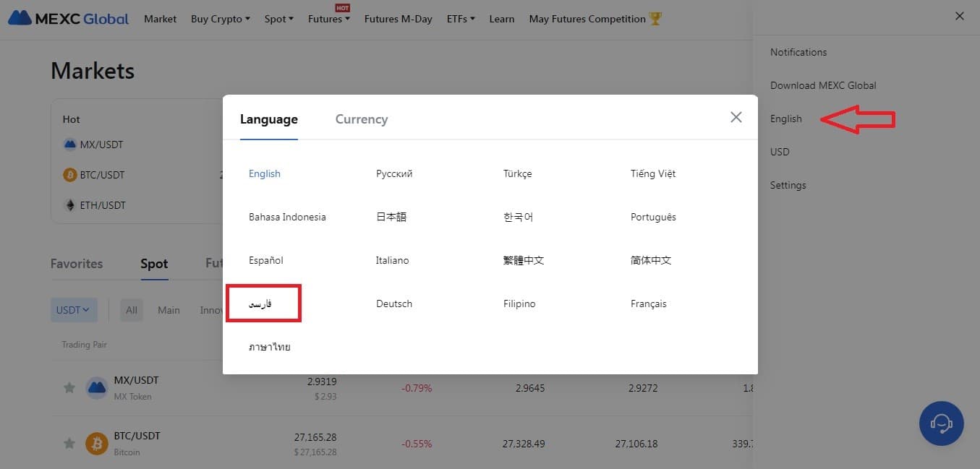
Task: Choose Deutsch language
Action: (394, 304)
